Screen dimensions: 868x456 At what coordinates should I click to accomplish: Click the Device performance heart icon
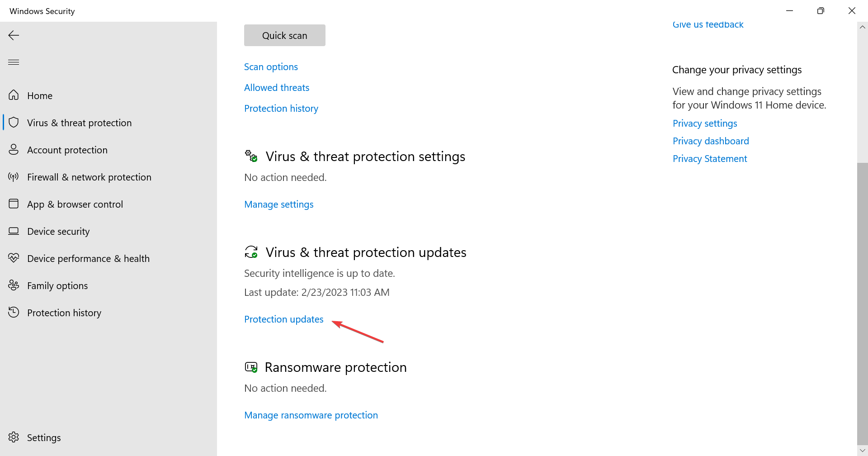pos(14,258)
